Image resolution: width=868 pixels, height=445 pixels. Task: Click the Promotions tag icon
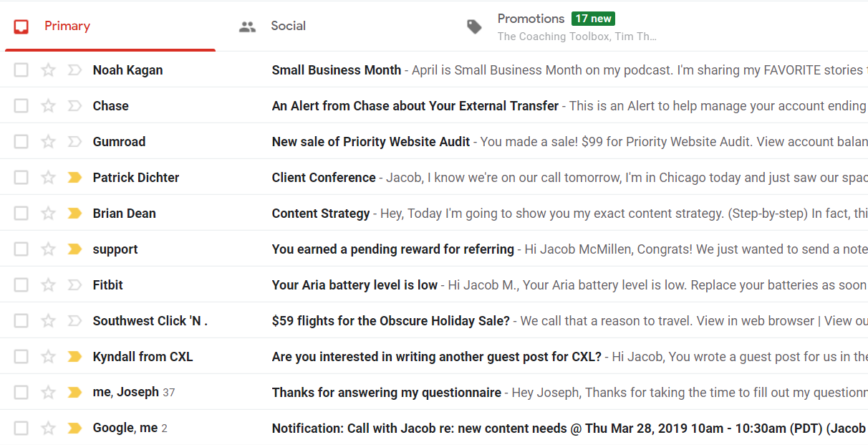click(x=474, y=27)
